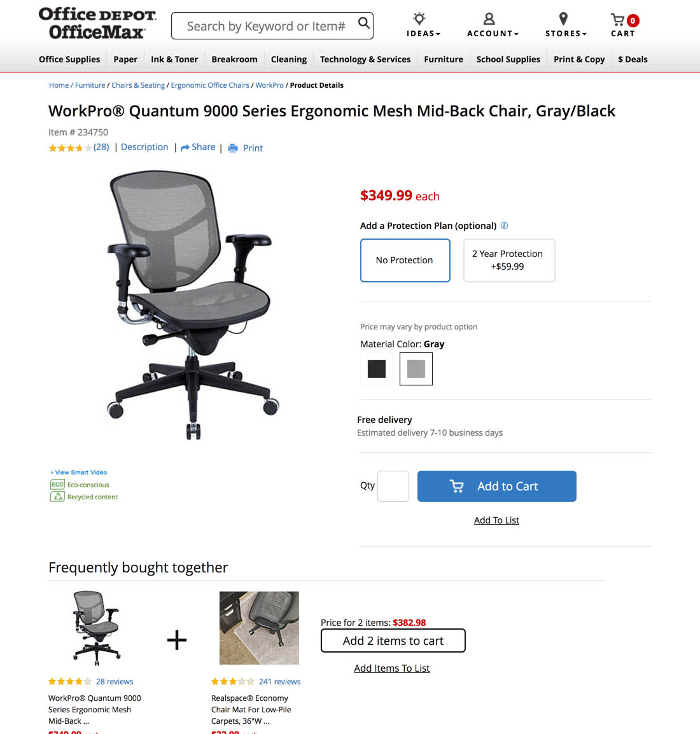Click the Recycled content icon
Image resolution: width=700 pixels, height=734 pixels.
pyautogui.click(x=57, y=497)
